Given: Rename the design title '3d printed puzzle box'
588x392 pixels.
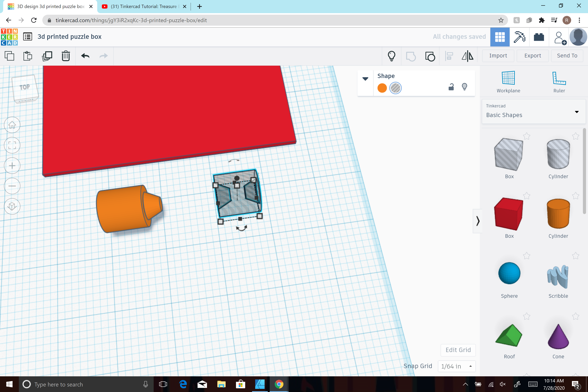Looking at the screenshot, I should pos(70,37).
